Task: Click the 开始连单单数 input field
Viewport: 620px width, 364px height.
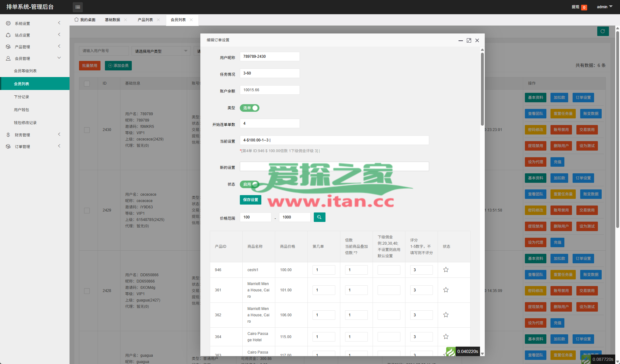Action: [270, 123]
